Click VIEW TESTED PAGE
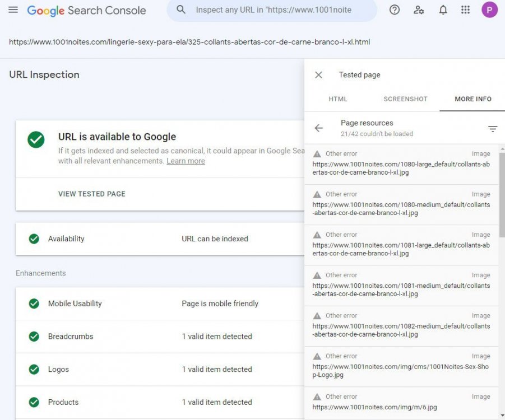 91,193
